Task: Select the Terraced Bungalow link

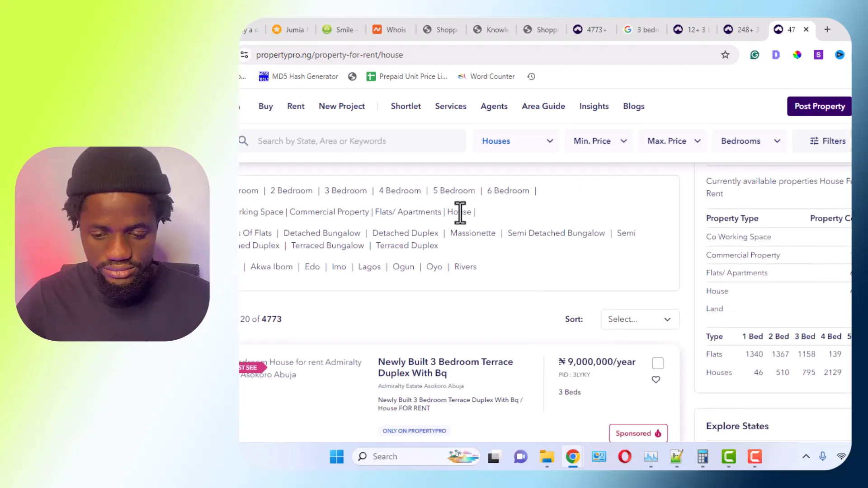Action: pyautogui.click(x=327, y=245)
